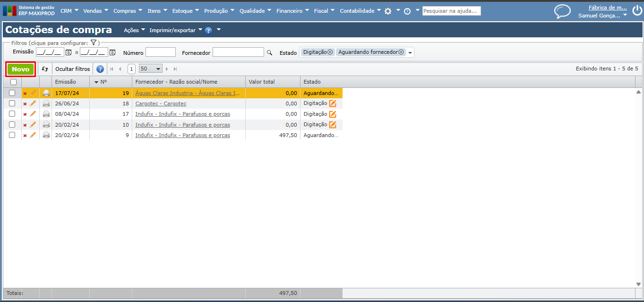Click Digitação state edit icon for quotation 18

333,104
